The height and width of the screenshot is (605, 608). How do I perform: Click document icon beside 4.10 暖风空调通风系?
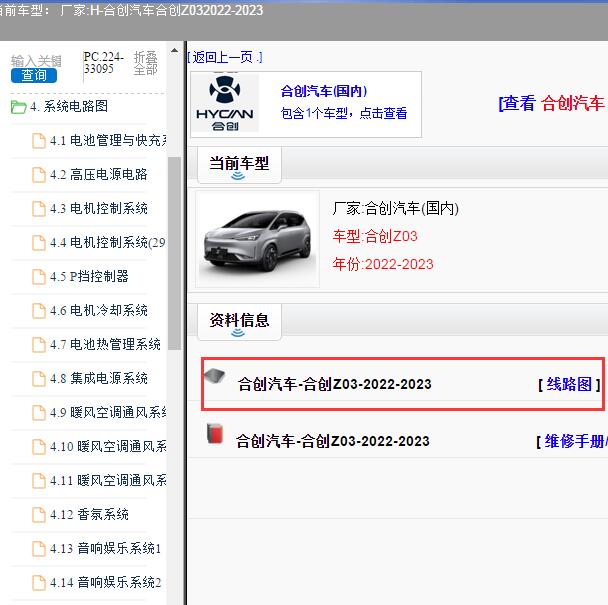pyautogui.click(x=38, y=447)
